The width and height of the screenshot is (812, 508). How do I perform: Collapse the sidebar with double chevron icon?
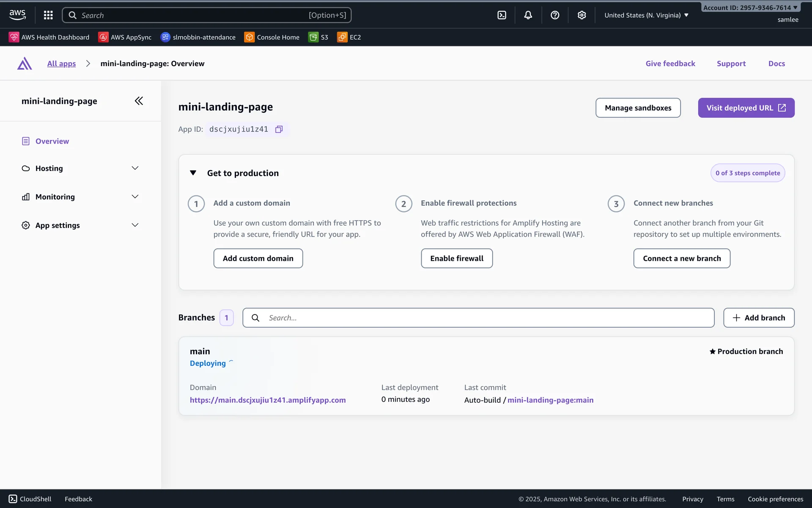139,101
